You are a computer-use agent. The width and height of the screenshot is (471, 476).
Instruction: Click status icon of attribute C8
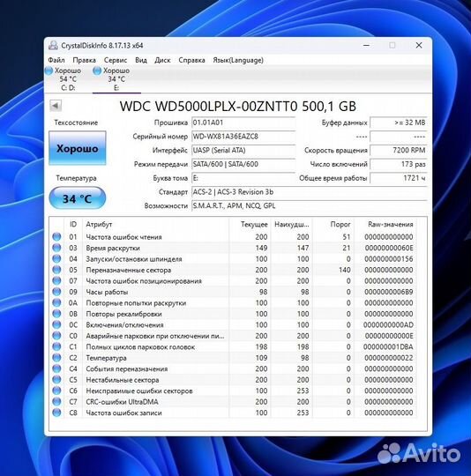(x=56, y=413)
